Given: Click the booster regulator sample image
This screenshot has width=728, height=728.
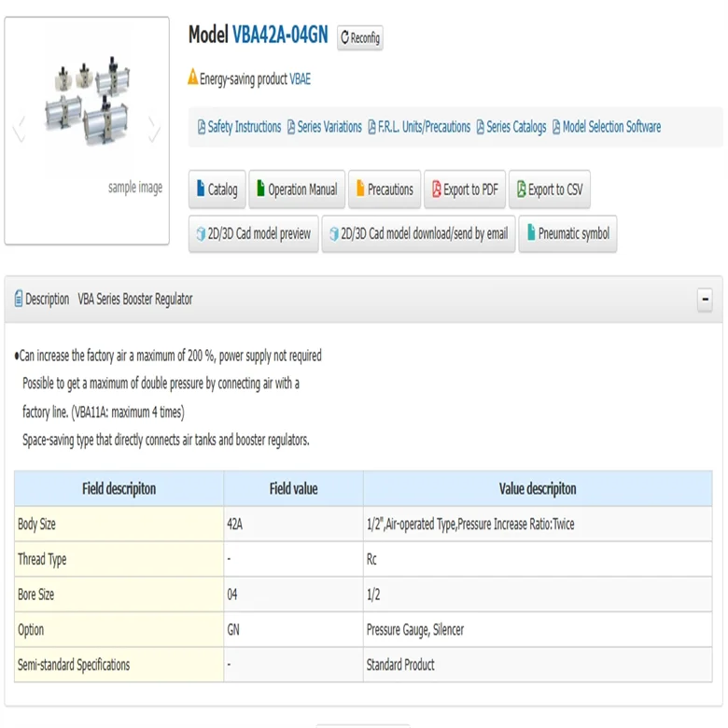Looking at the screenshot, I should (87, 103).
